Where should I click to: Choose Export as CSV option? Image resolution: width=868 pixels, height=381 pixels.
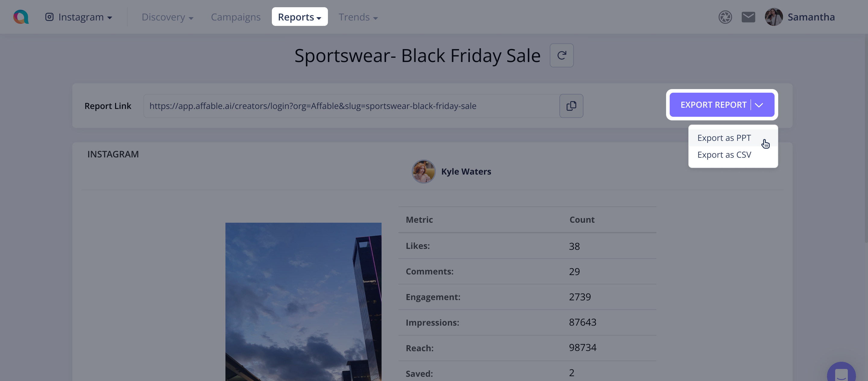tap(724, 155)
